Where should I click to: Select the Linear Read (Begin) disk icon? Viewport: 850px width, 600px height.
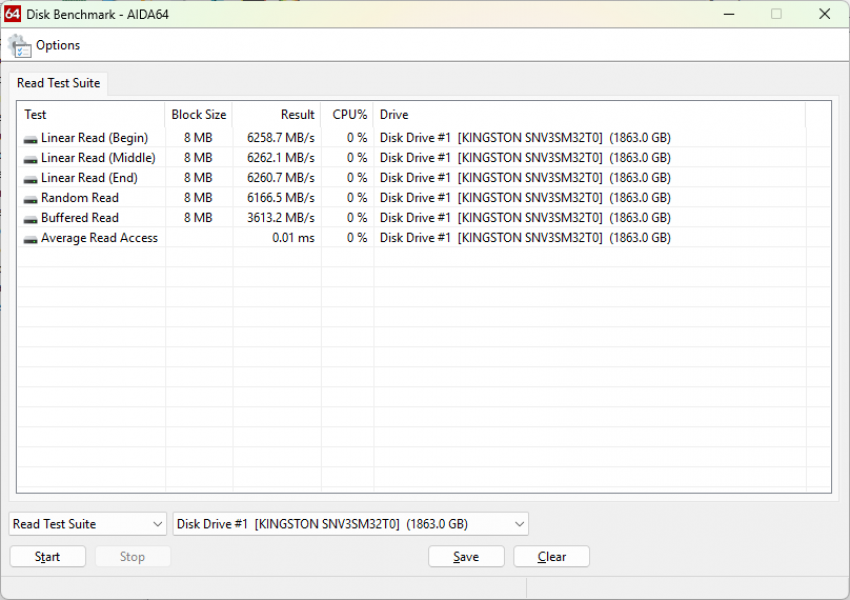click(31, 139)
